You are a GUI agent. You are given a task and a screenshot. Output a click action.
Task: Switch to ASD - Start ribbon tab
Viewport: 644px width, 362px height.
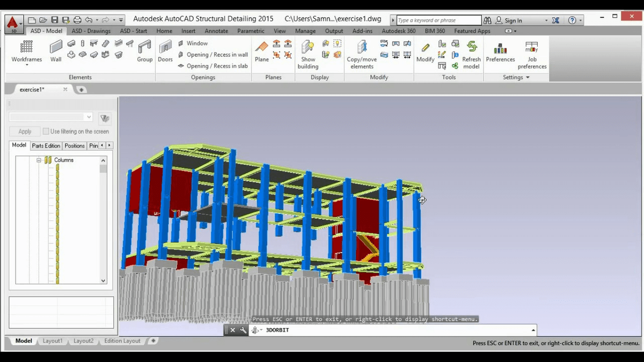pos(133,31)
